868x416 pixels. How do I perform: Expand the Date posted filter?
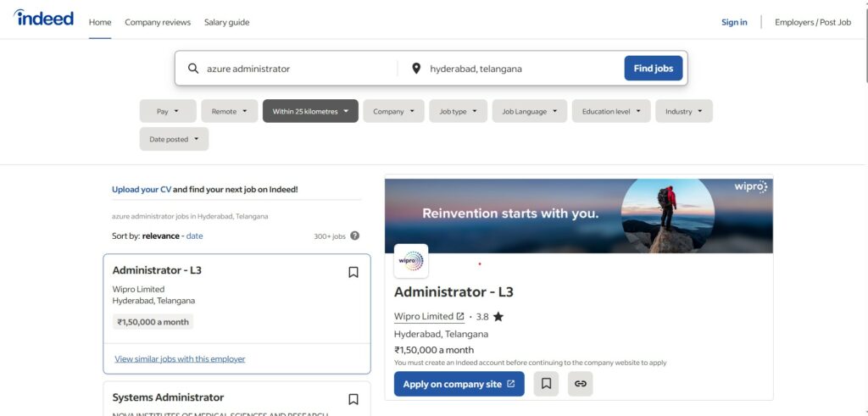click(174, 139)
